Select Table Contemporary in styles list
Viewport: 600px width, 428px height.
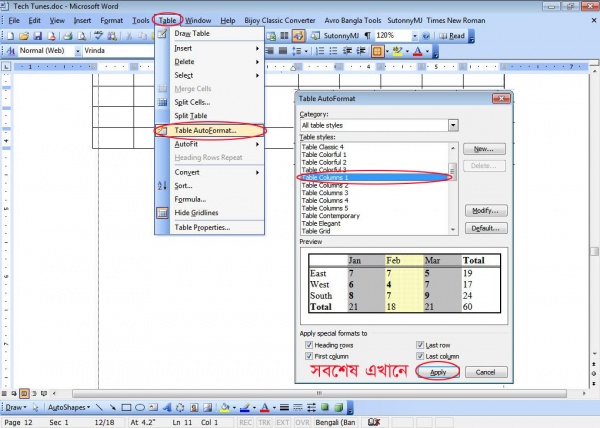[330, 215]
